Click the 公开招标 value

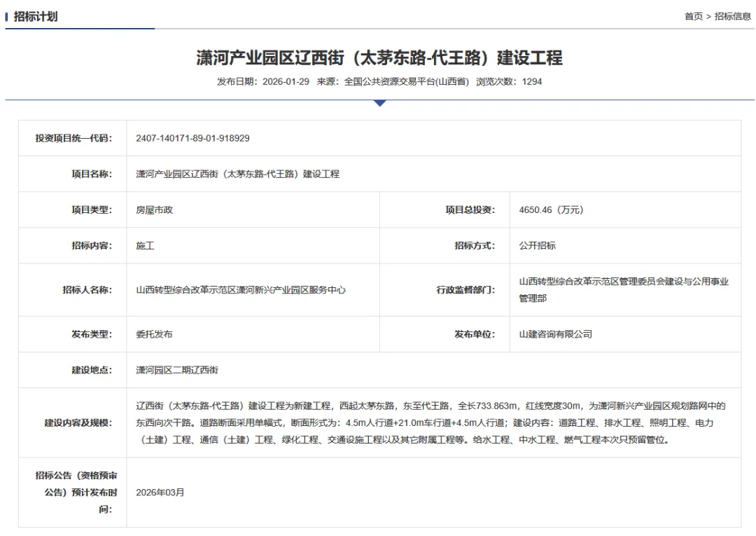[x=538, y=245]
